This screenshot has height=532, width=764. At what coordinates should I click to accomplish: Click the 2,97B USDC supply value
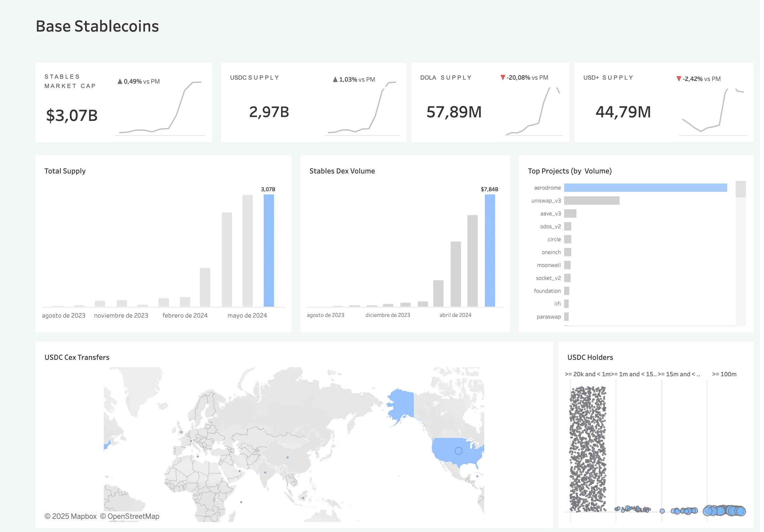269,112
